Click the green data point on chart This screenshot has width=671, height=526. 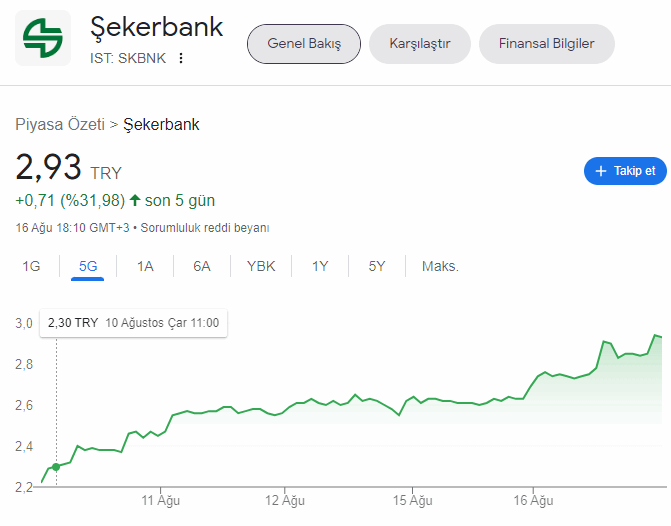click(x=56, y=467)
